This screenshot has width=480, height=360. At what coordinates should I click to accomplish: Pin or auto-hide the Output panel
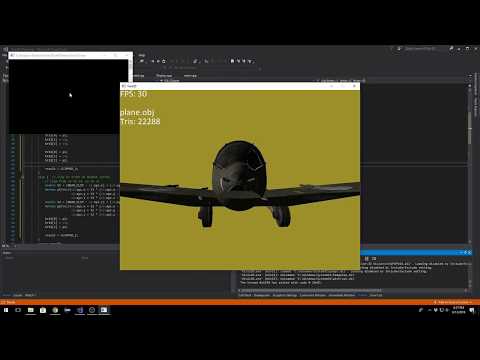[x=465, y=253]
